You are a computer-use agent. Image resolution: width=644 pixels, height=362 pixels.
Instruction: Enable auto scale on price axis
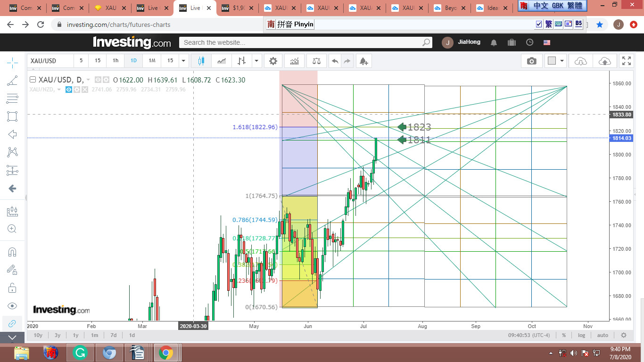coord(603,335)
